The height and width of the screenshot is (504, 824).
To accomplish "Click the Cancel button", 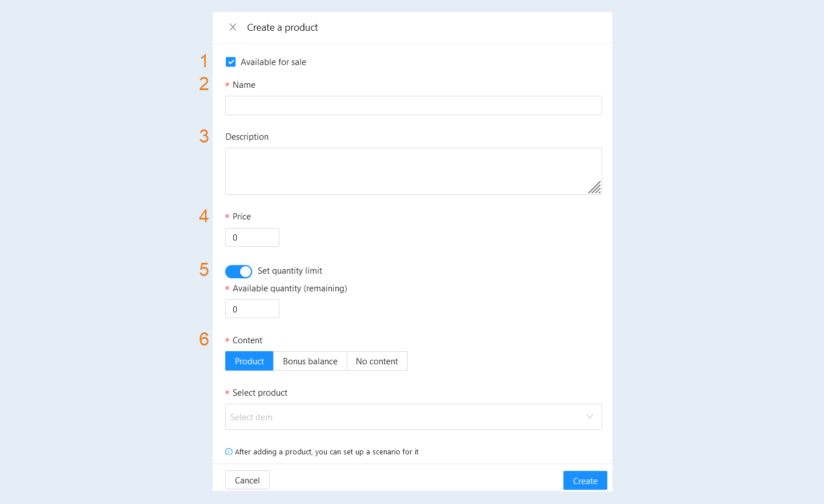I will (x=247, y=480).
